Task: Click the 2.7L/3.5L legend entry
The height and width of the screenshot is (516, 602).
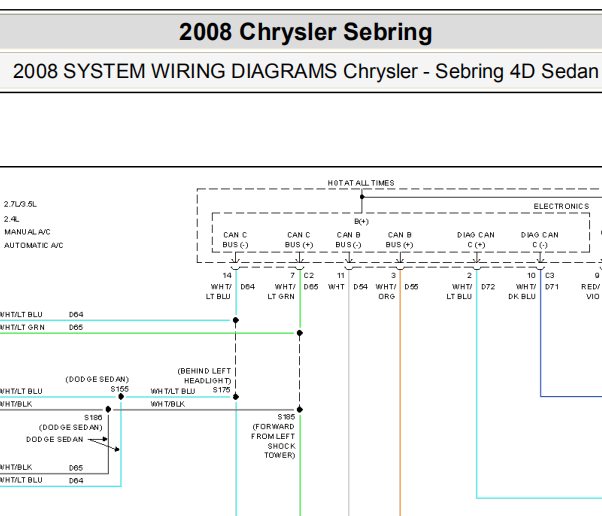Action: [20, 204]
